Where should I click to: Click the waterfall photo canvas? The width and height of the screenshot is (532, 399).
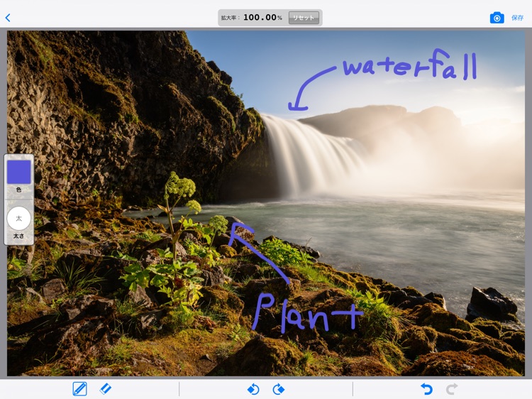(266, 203)
